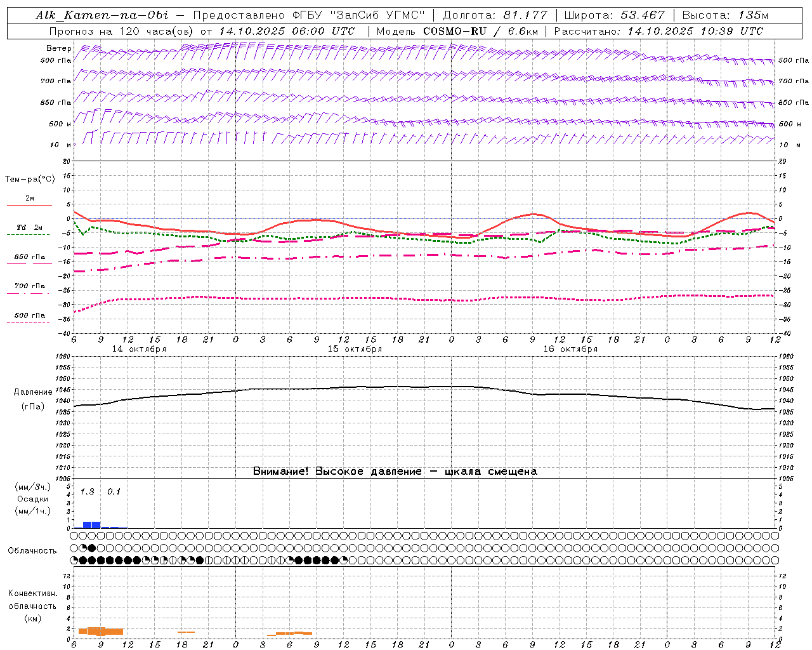
Task: Click the 'Рассчитано: 14.10.2025 10:39 UTC' timestamp
Action: [658, 31]
